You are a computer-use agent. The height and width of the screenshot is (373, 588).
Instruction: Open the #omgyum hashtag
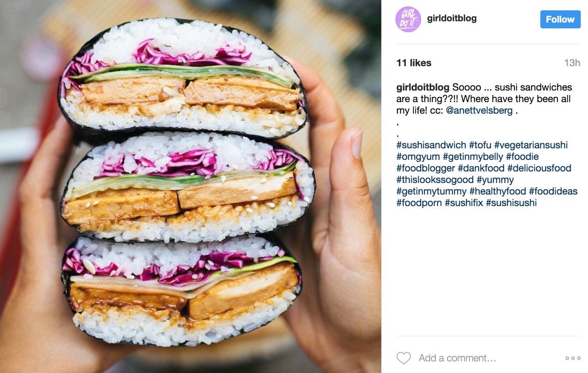418,157
